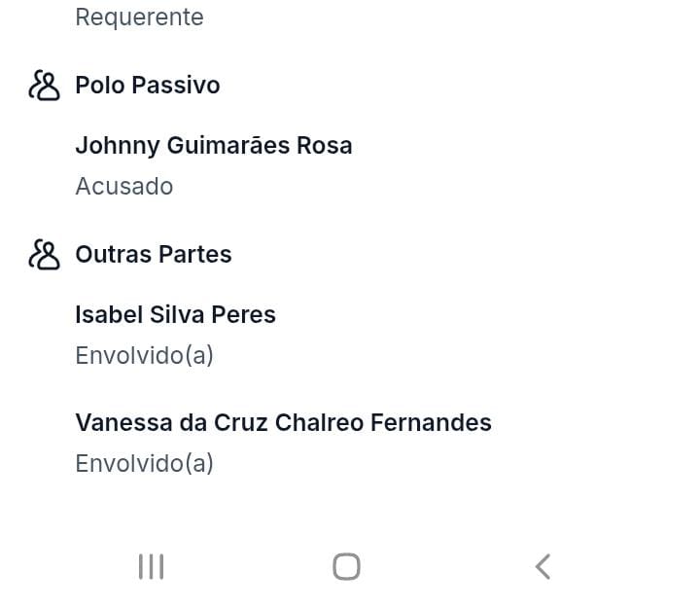Viewport: 700px width, 607px height.
Task: Open party Isabel Silva Peres
Action: 175,315
